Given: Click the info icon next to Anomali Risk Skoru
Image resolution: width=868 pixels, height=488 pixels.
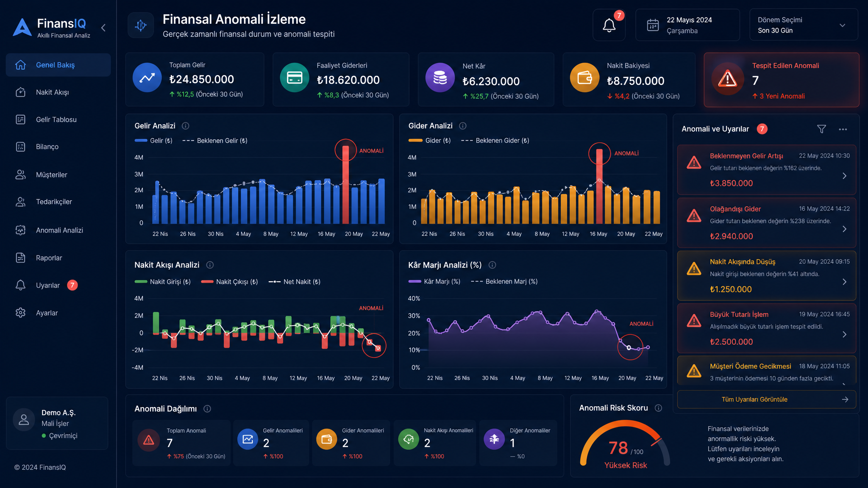Looking at the screenshot, I should pyautogui.click(x=658, y=408).
